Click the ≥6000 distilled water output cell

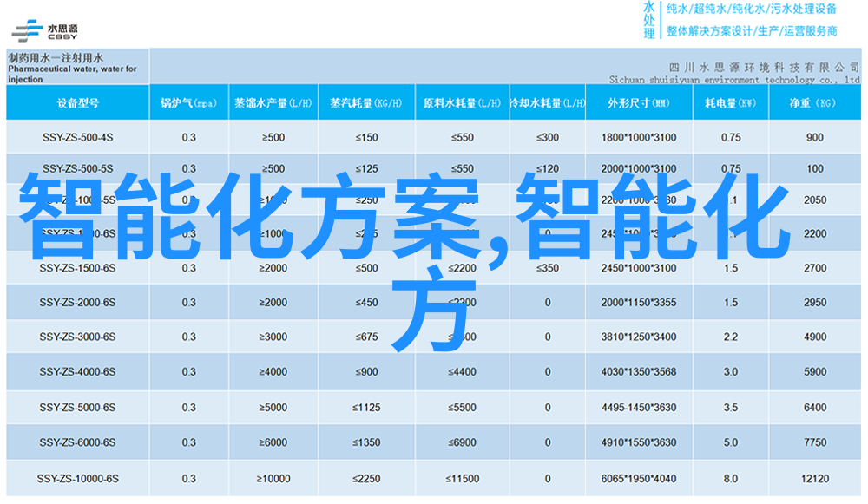(x=273, y=442)
